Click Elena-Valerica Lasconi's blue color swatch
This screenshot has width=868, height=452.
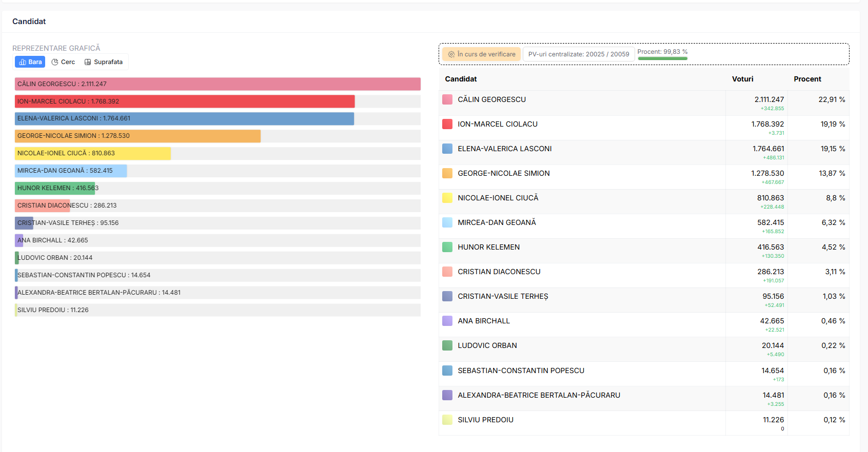[447, 149]
